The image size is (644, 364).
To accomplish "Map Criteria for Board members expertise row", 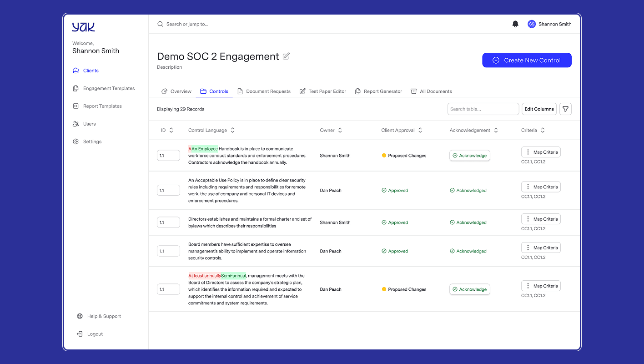I will 541,248.
